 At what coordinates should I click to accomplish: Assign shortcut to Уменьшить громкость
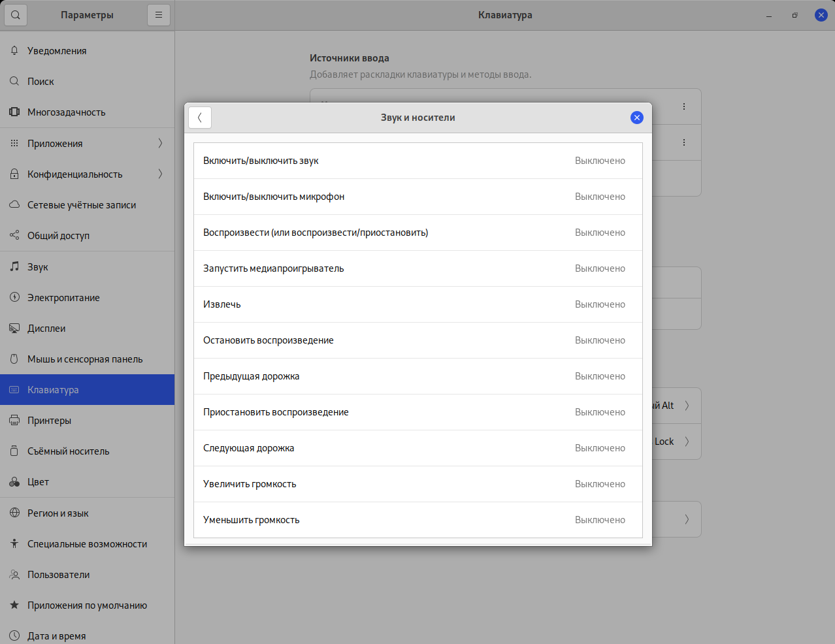coord(417,520)
